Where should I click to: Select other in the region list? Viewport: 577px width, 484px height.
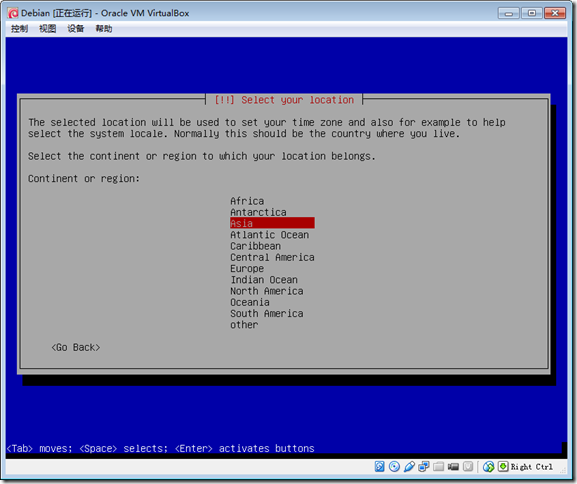click(244, 325)
